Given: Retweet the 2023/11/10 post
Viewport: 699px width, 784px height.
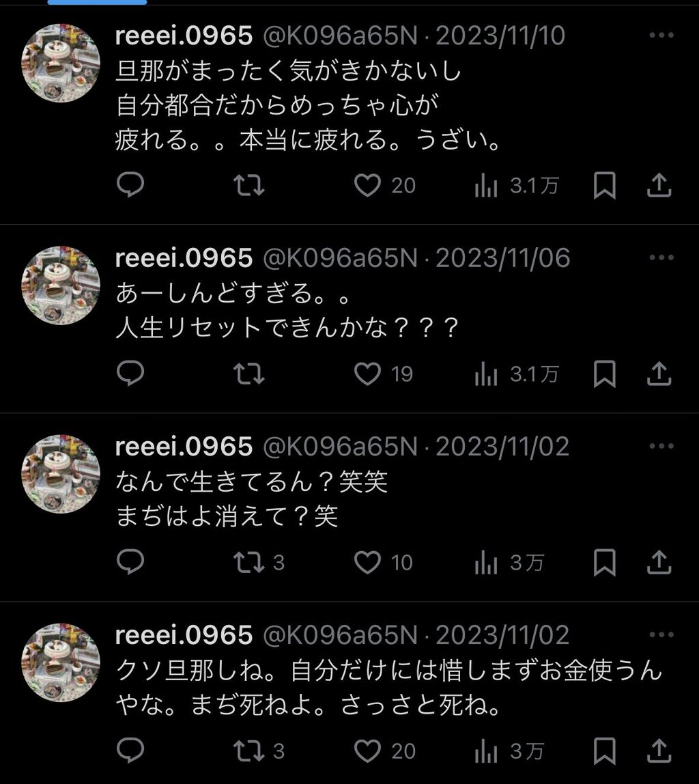Looking at the screenshot, I should [249, 184].
